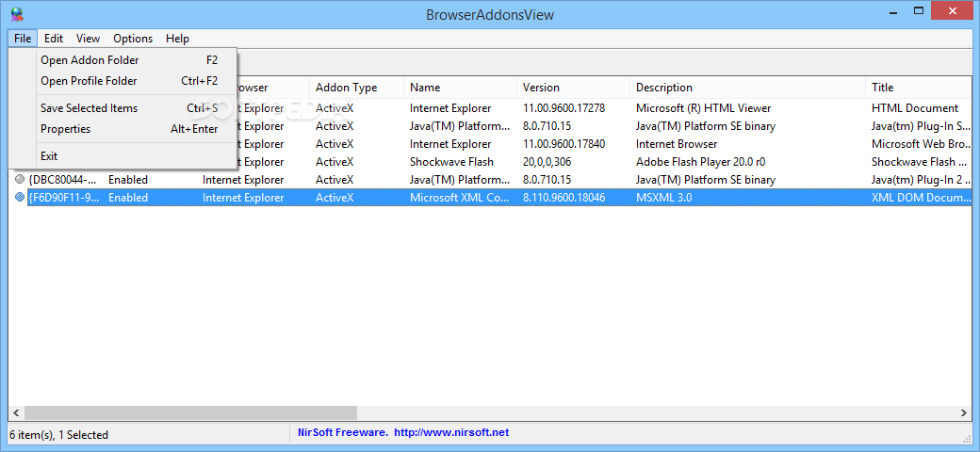Click the Shockwave Flash name cell
Screen dimensions: 980x452
point(452,162)
